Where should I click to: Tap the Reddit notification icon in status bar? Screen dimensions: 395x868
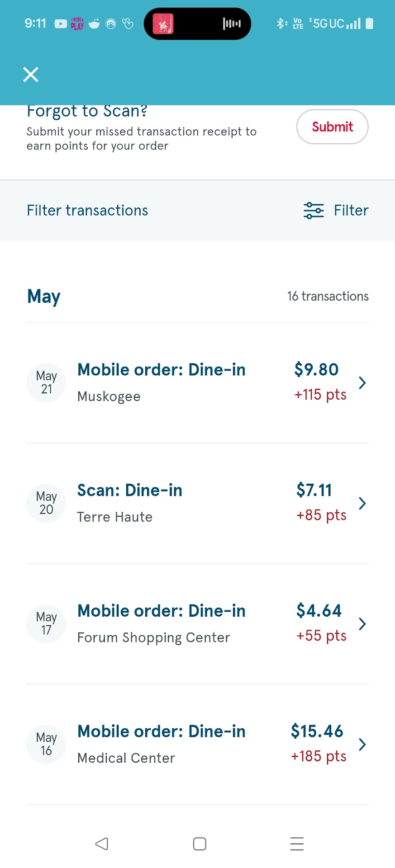click(94, 24)
